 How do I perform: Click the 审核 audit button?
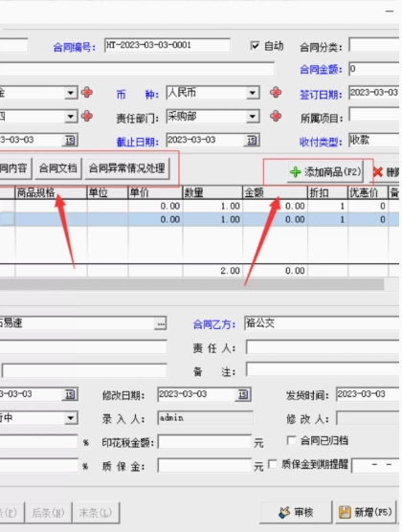[296, 512]
